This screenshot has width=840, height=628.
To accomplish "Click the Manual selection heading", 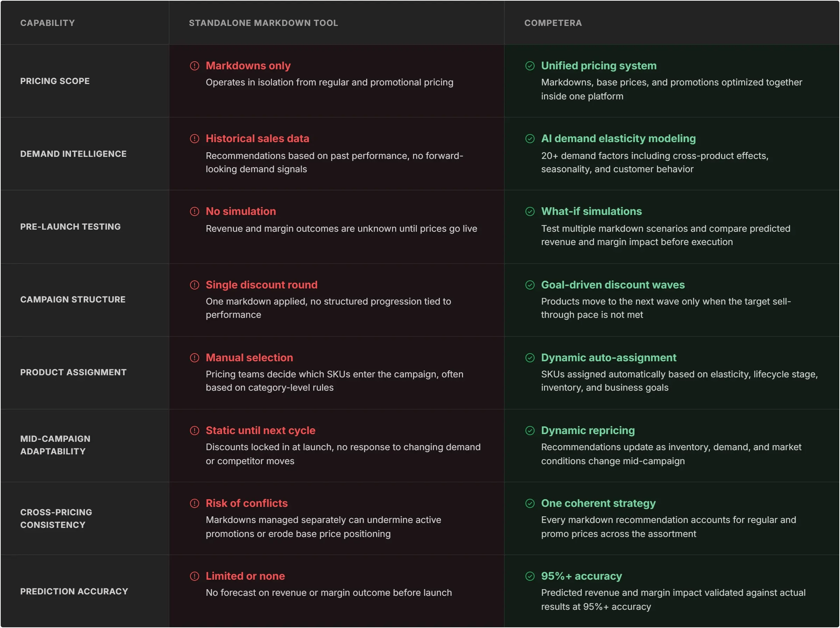I will (x=250, y=358).
